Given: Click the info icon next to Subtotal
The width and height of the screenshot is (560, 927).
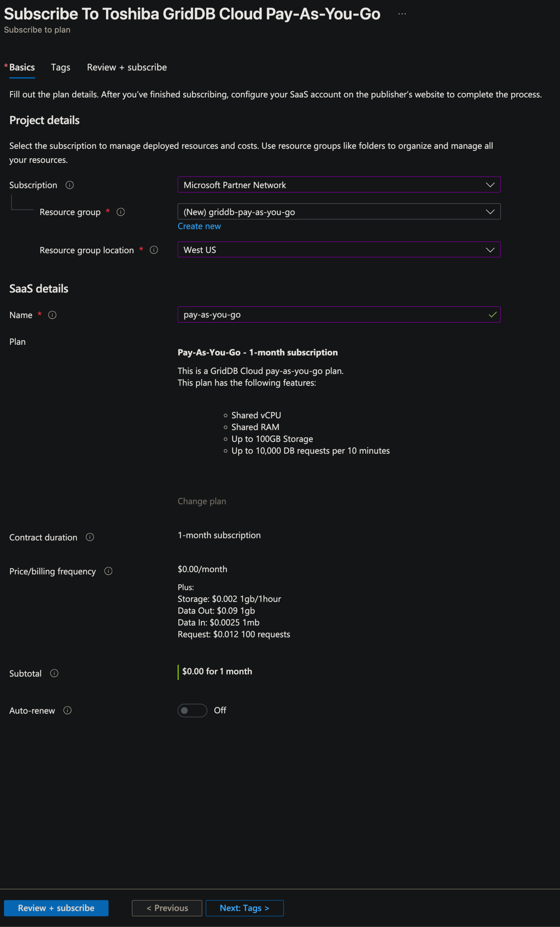Looking at the screenshot, I should [x=54, y=673].
